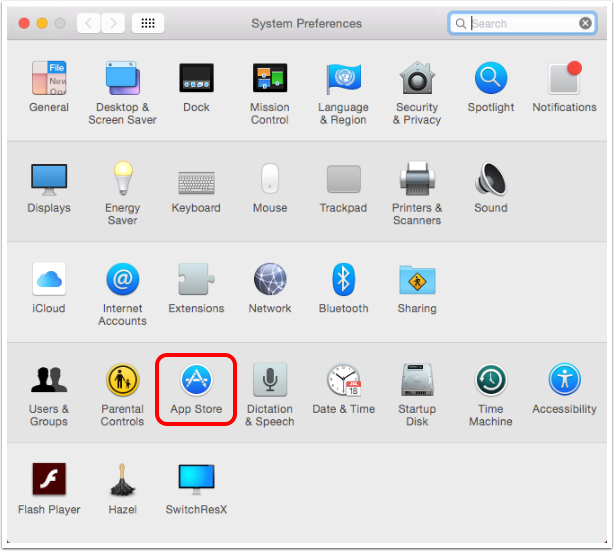
Task: Click the Show All grid button
Action: (x=148, y=23)
